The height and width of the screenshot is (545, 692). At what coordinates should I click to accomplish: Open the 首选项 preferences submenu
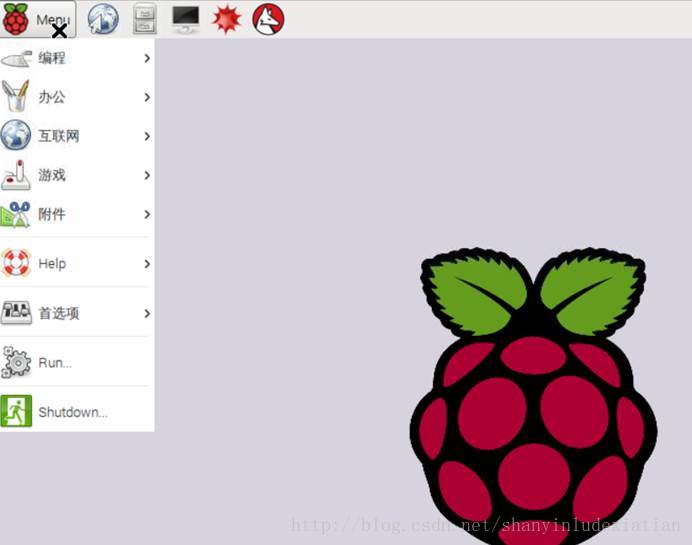77,313
